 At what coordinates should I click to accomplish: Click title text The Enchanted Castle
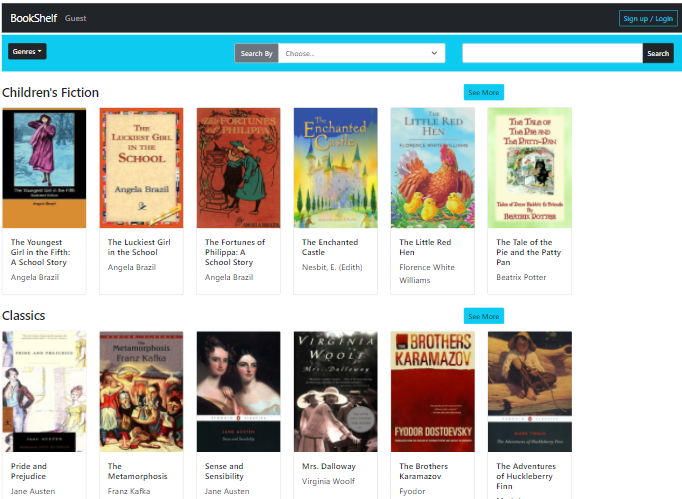(x=330, y=247)
